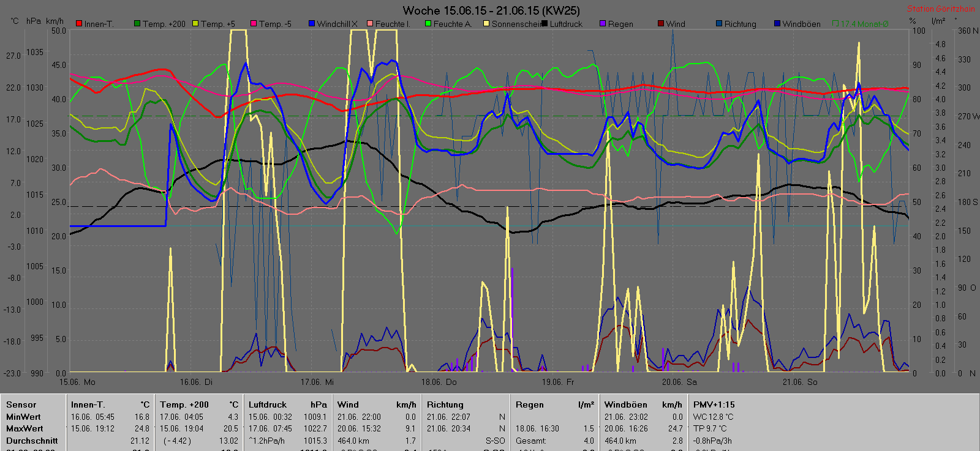Select the 21.06. So day label on the axis
Image resolution: width=980 pixels, height=451 pixels.
800,382
